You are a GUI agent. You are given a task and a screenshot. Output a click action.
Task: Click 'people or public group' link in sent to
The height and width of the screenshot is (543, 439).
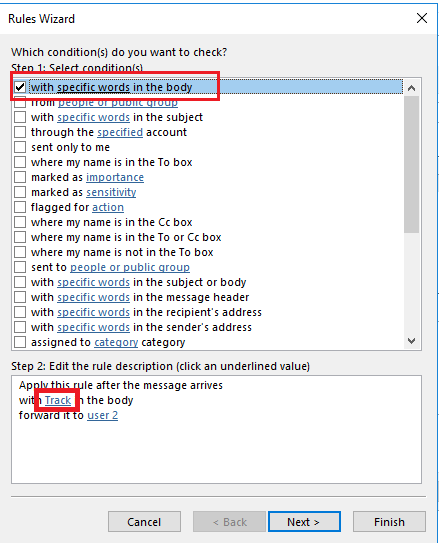(x=130, y=267)
